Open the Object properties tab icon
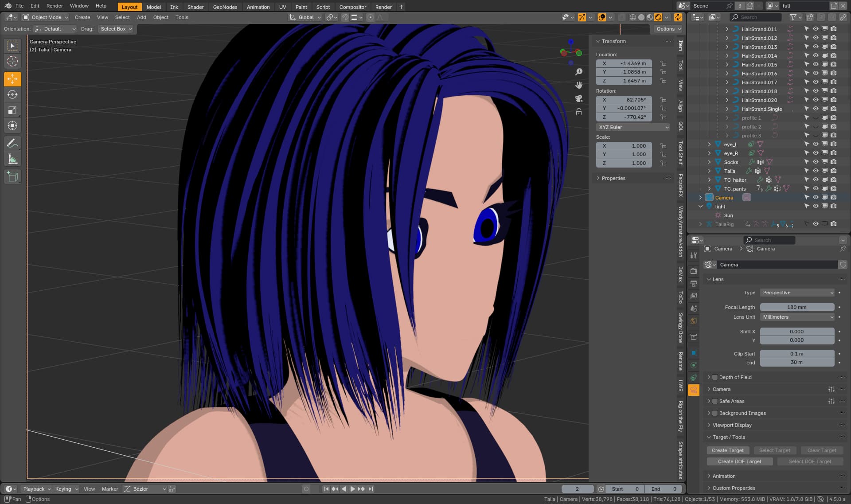 (694, 353)
